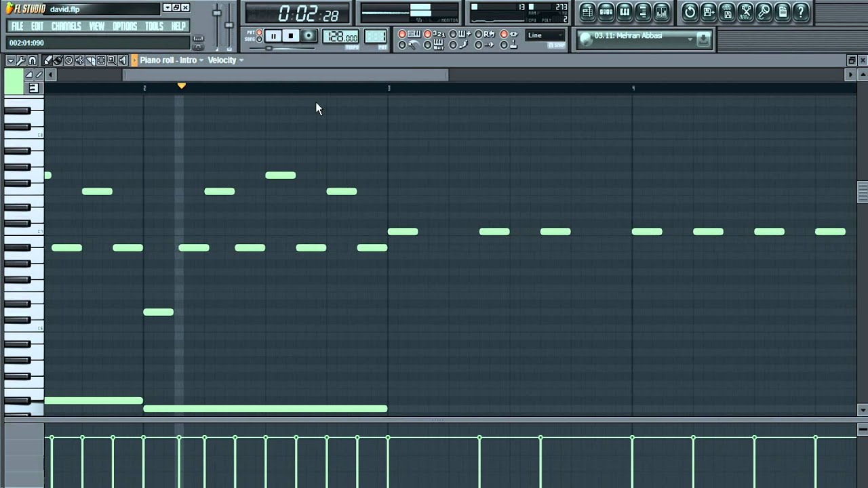Viewport: 868px width, 488px height.
Task: Stop playback
Action: point(290,36)
